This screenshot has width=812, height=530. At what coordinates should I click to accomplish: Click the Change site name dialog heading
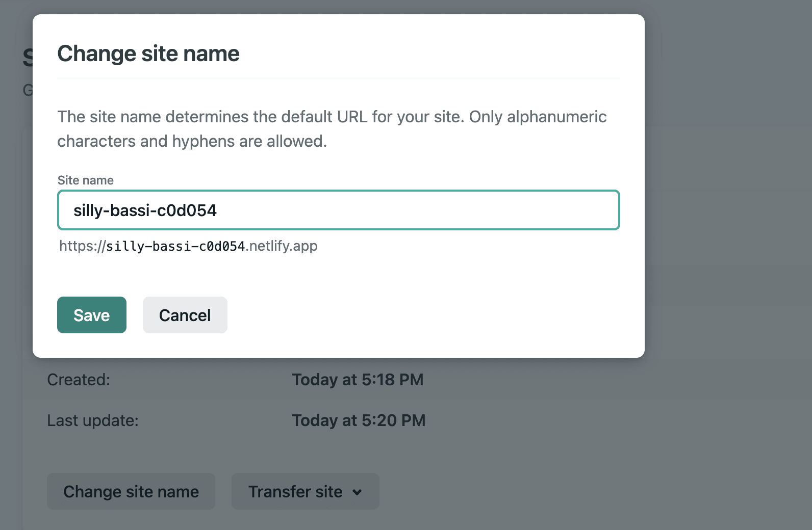148,54
